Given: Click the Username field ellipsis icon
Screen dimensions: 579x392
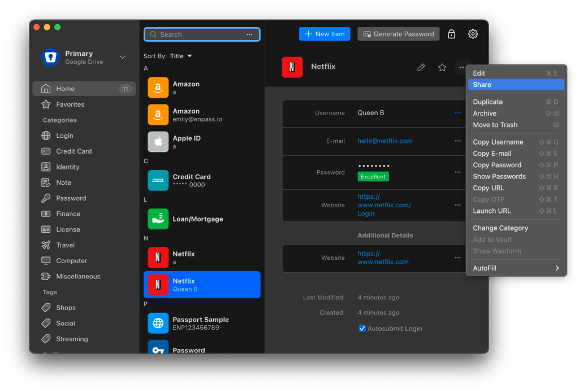Looking at the screenshot, I should [x=457, y=113].
